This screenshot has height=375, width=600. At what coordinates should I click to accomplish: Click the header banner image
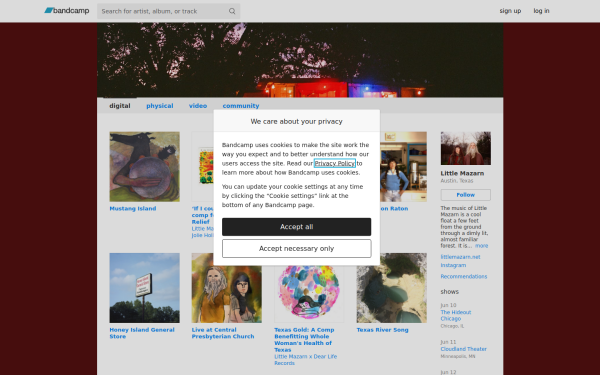[x=300, y=60]
